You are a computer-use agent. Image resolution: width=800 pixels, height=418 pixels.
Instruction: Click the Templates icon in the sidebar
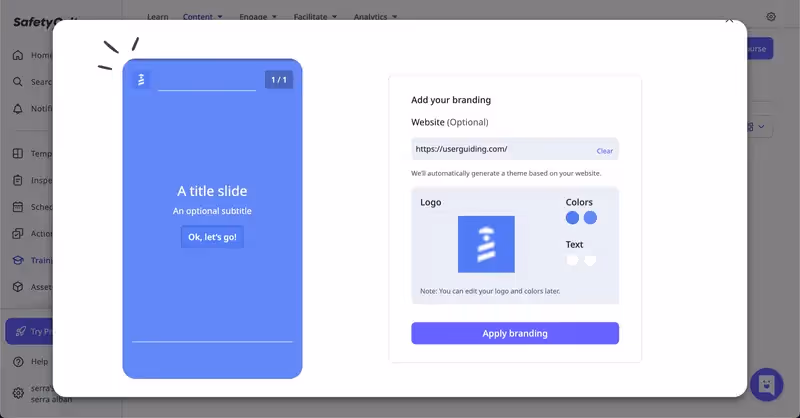(x=18, y=153)
